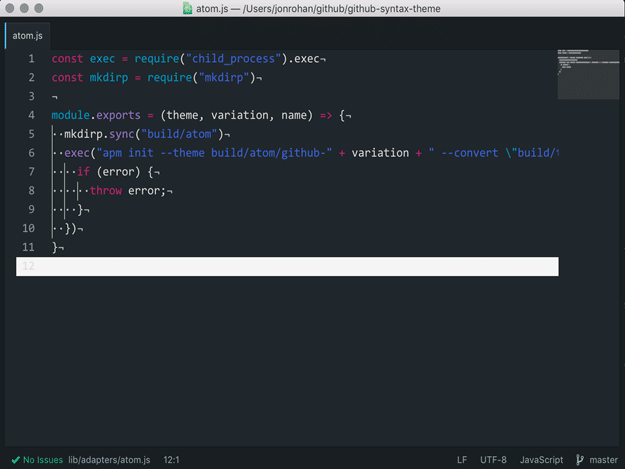The image size is (625, 469).
Task: Fold the if block at line 7 gutter
Action: [30, 172]
